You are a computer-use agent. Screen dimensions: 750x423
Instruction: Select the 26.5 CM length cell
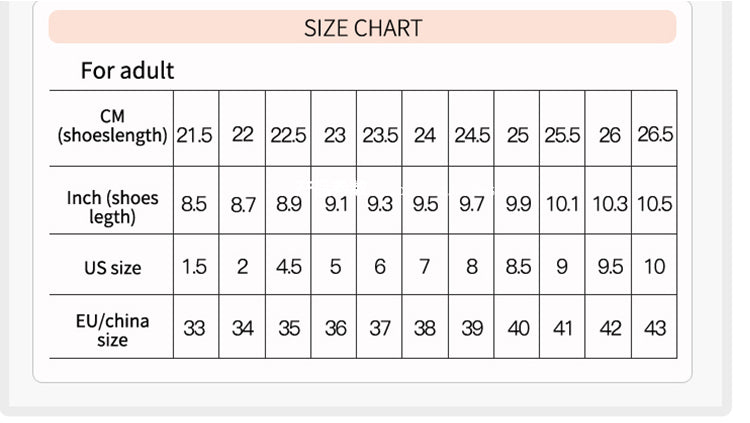[655, 135]
